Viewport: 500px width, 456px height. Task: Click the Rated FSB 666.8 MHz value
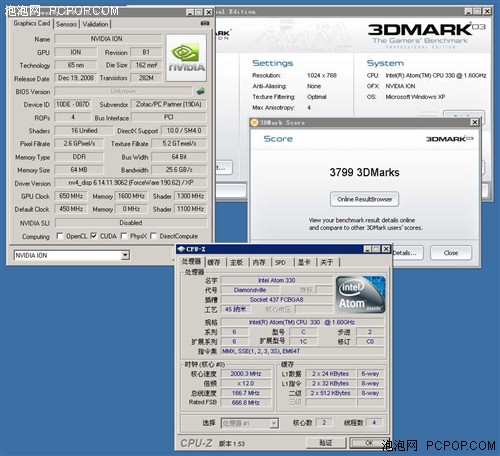246,403
